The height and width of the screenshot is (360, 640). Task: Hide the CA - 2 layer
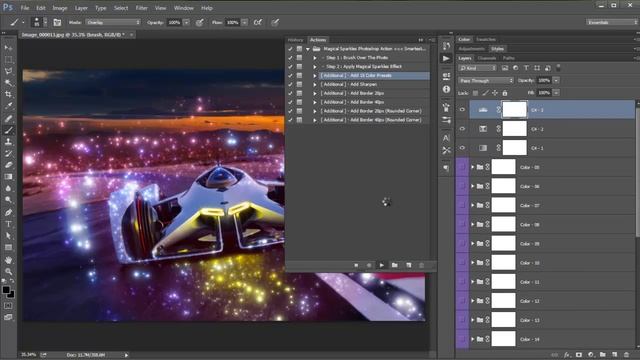pyautogui.click(x=462, y=129)
